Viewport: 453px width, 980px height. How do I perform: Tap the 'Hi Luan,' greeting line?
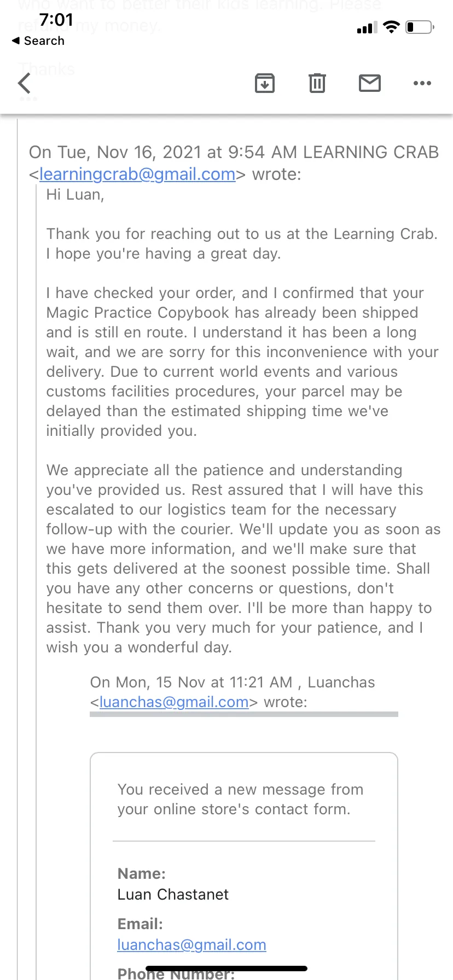pos(75,195)
